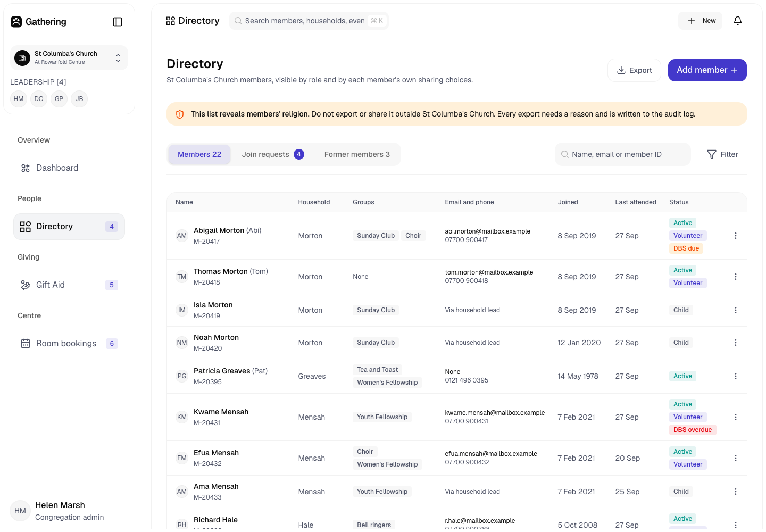Expand St Columba's Church switcher
The width and height of the screenshot is (766, 532).
point(69,57)
